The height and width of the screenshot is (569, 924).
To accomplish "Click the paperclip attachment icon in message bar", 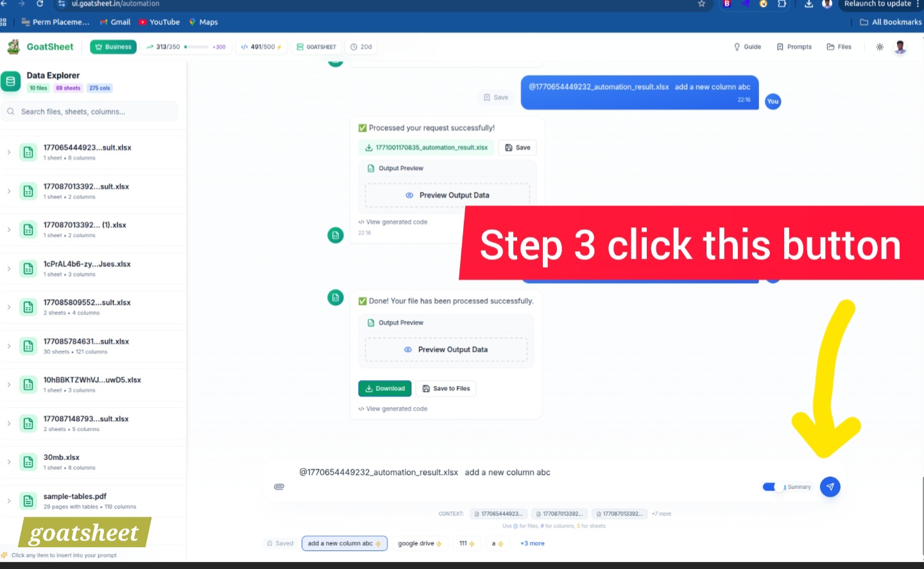I will coord(279,486).
